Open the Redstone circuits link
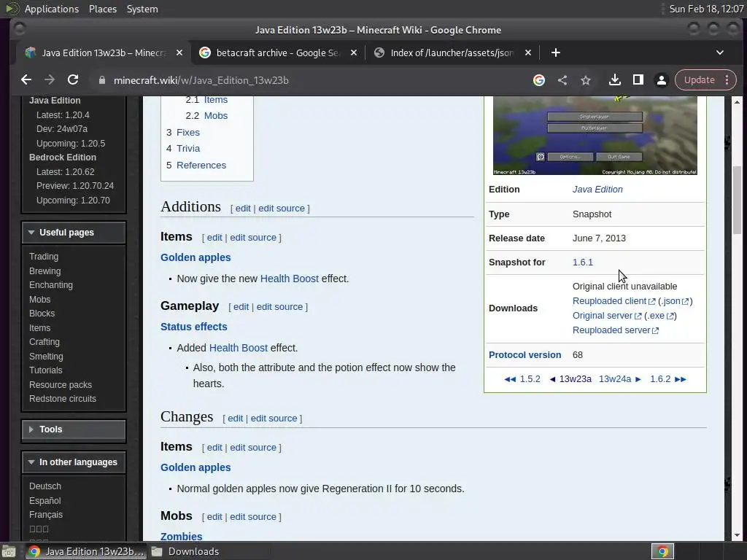 pyautogui.click(x=63, y=399)
